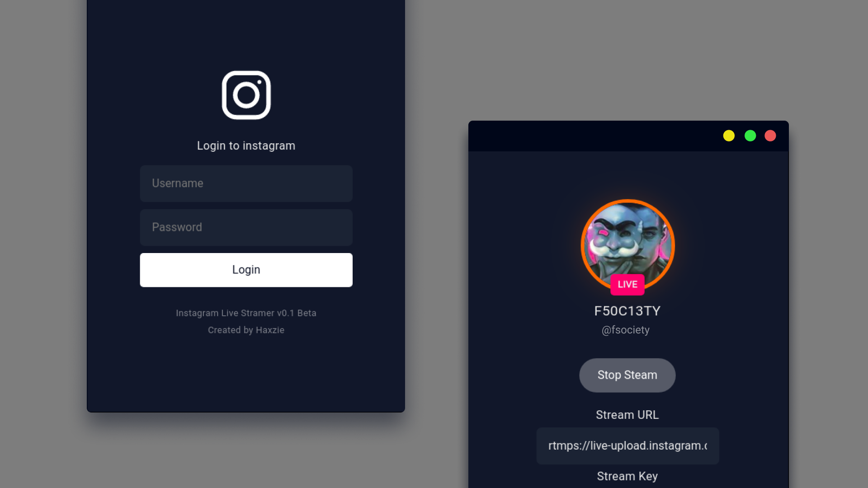The width and height of the screenshot is (868, 488).
Task: Click Created by Haxzie credits link
Action: pyautogui.click(x=246, y=330)
